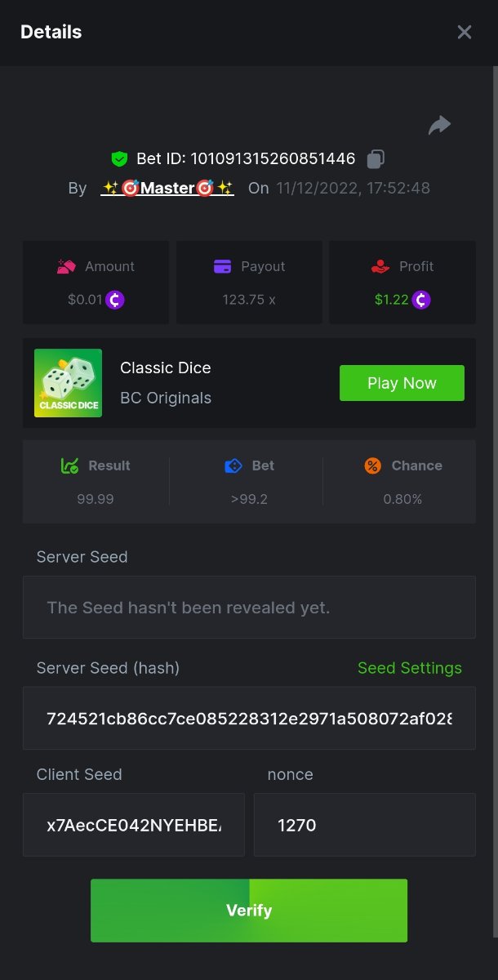Click the Server Seed hash field
Image resolution: width=498 pixels, height=980 pixels.
coord(249,719)
